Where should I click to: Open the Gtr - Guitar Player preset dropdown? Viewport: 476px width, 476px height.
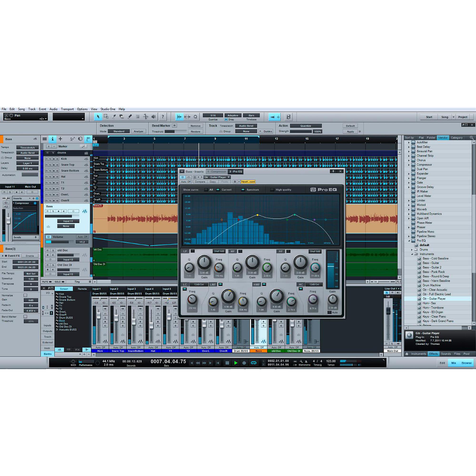[217, 177]
